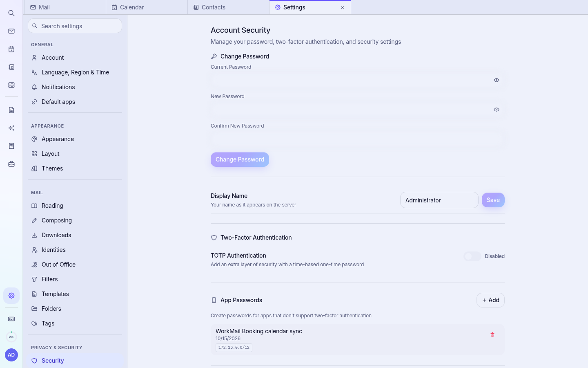The image size is (588, 368).
Task: Open the document icon in left rail
Action: tap(11, 110)
